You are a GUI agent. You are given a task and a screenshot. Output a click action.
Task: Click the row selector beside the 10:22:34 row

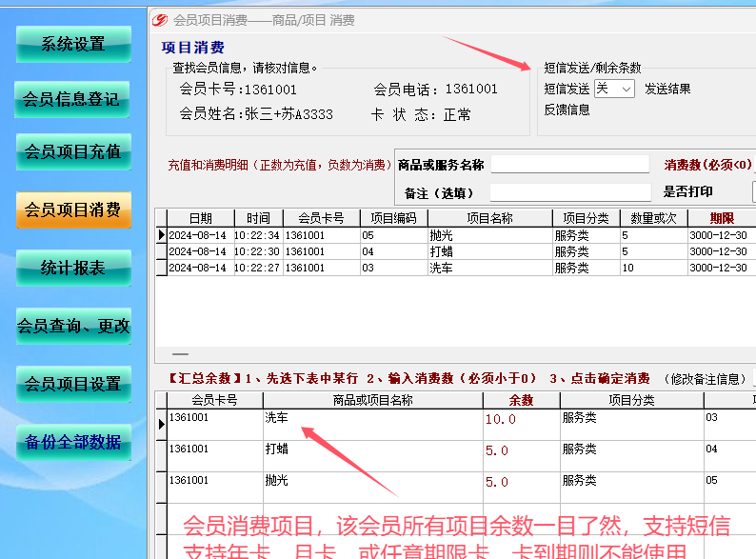[162, 235]
